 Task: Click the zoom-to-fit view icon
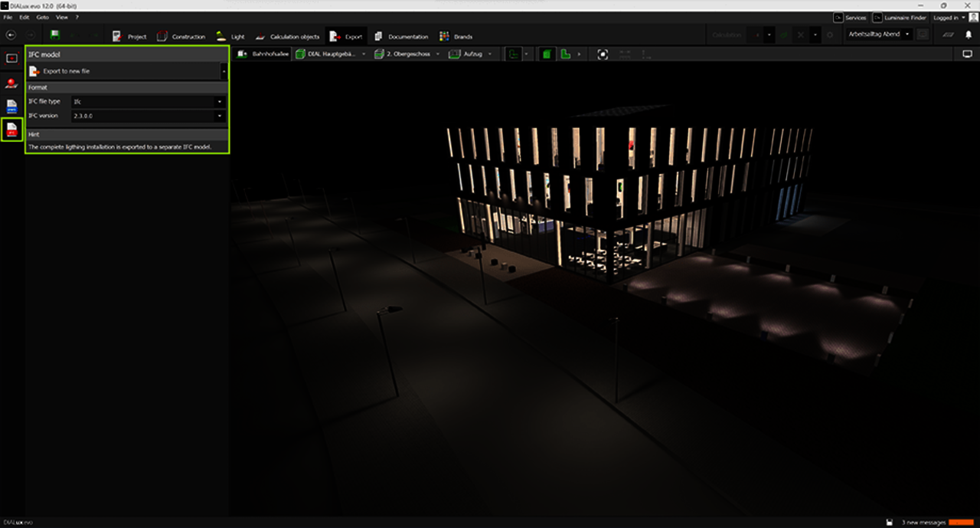(x=603, y=54)
